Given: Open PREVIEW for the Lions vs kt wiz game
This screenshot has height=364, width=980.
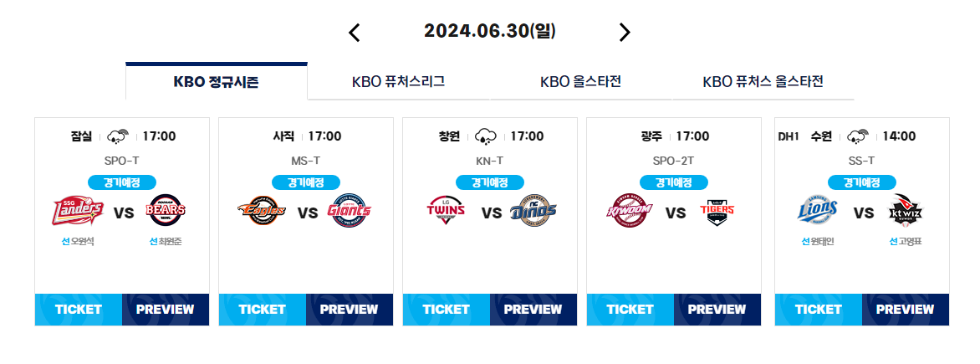Looking at the screenshot, I should click(x=905, y=310).
